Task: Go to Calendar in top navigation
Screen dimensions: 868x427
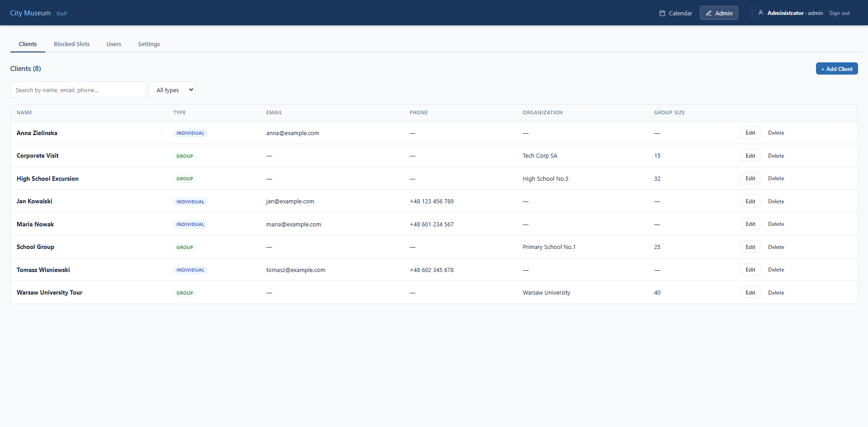Action: coord(675,13)
